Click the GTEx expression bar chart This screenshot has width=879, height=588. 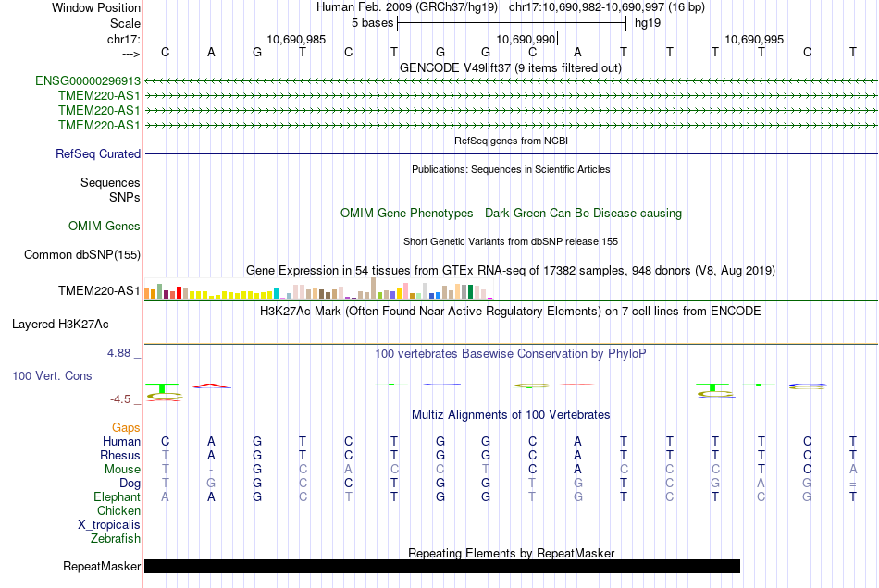(318, 289)
